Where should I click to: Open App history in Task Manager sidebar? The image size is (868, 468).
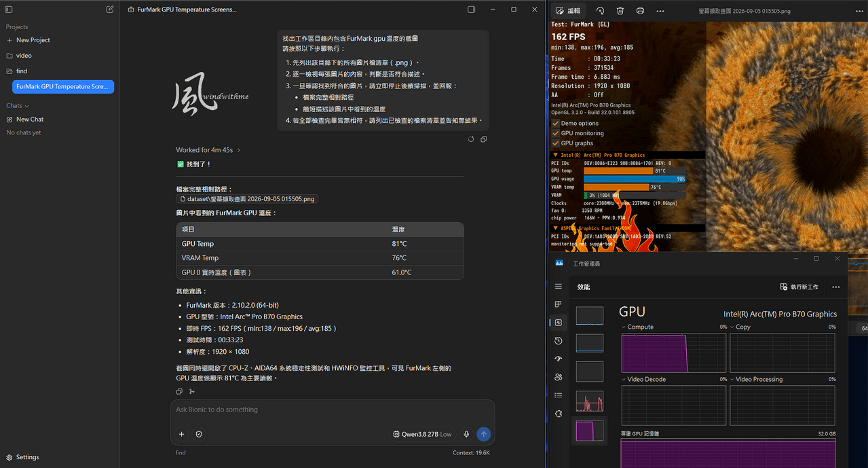click(559, 341)
